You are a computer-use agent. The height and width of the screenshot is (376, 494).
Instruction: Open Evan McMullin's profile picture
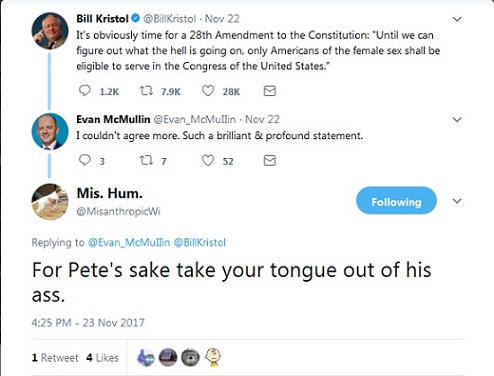tap(50, 132)
